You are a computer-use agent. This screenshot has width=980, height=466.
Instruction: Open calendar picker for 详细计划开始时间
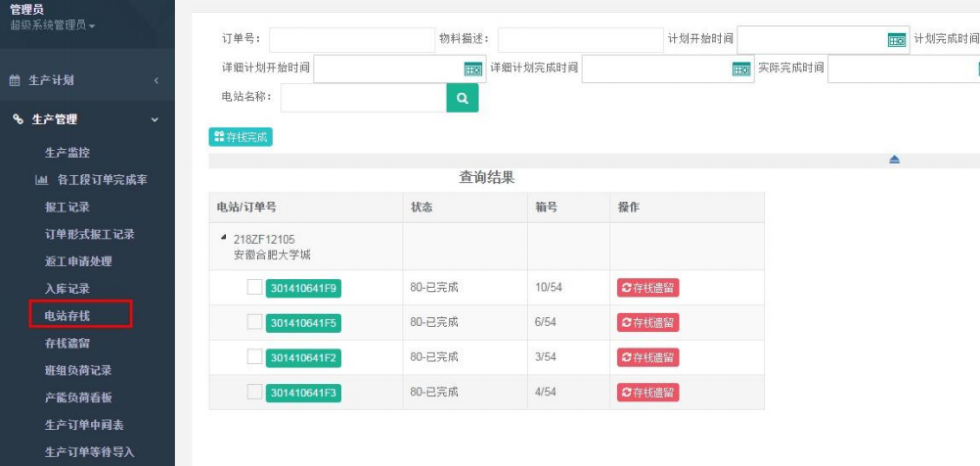473,69
